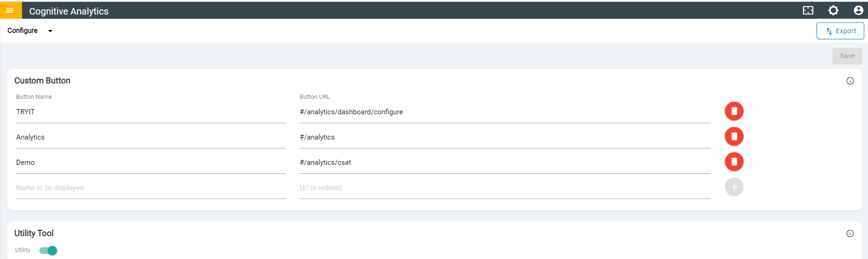The image size is (868, 259).
Task: Open the settings gear icon
Action: click(833, 10)
